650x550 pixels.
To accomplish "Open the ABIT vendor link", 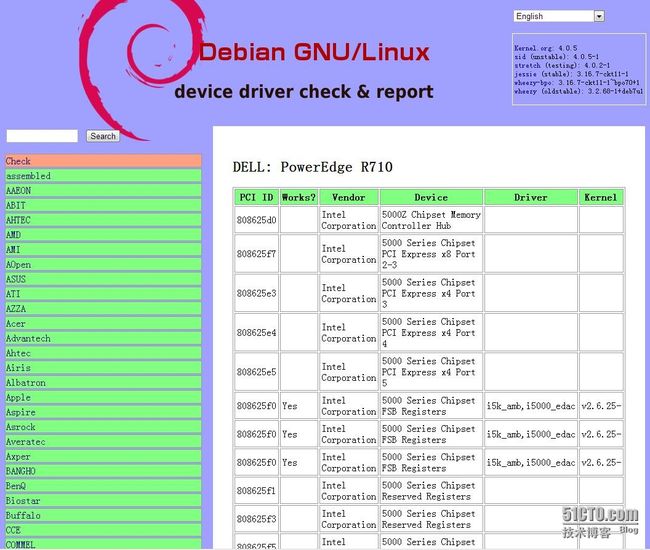I will point(103,205).
